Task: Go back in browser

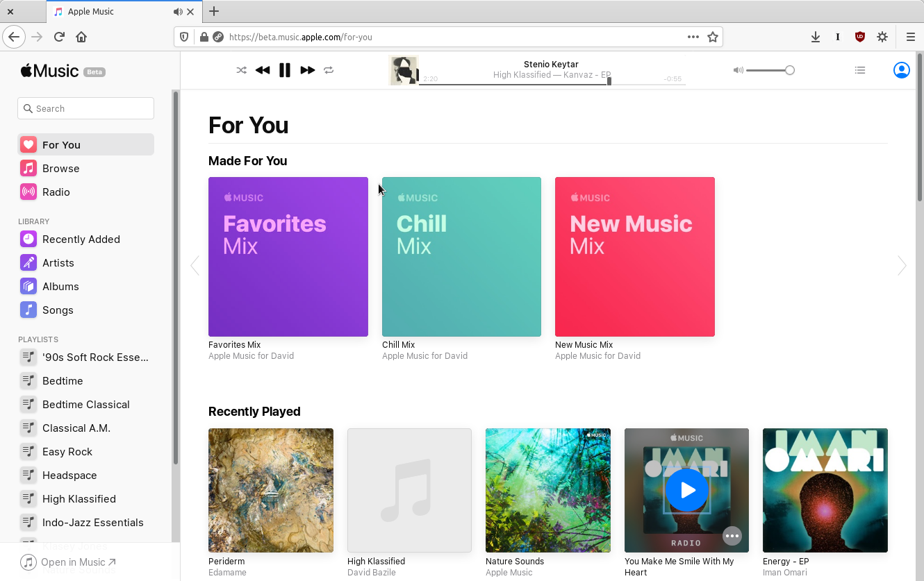Action: coord(14,37)
